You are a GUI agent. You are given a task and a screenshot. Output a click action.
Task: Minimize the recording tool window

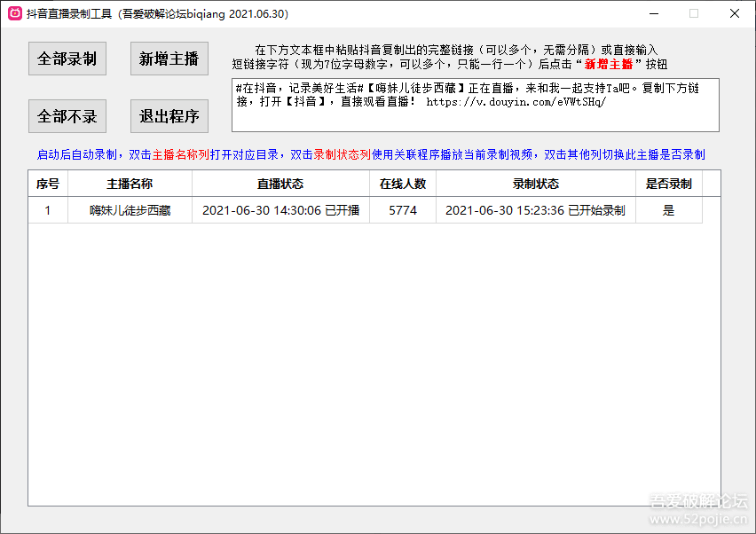(654, 13)
